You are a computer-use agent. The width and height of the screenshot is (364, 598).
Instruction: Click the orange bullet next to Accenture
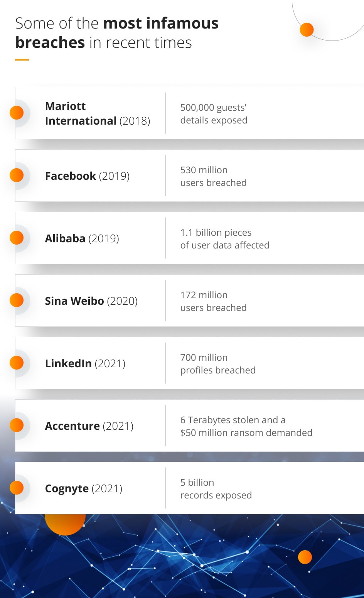17,425
